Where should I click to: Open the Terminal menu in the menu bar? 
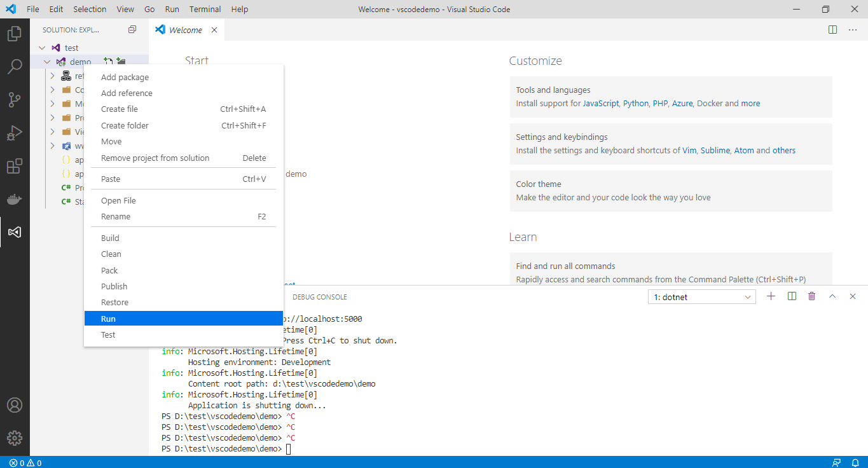205,10
